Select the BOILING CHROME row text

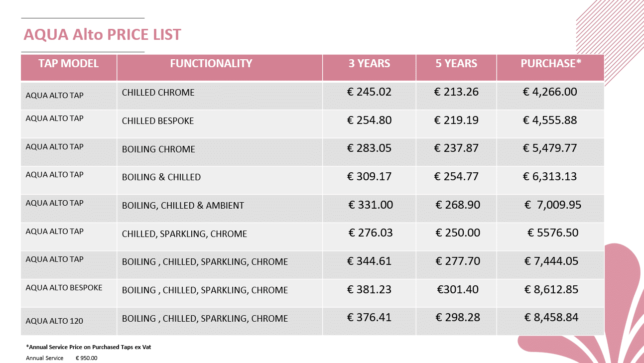click(x=158, y=149)
